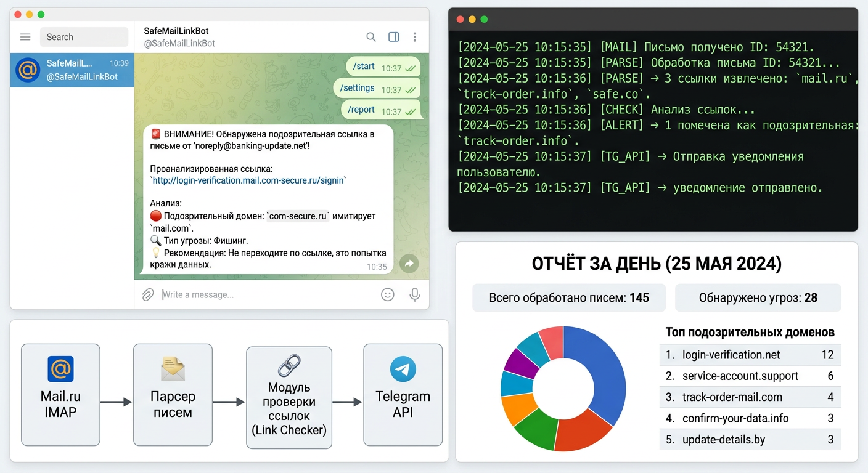Click the Telegram paper-plane icon in the diagram
The image size is (868, 473).
coord(403,370)
